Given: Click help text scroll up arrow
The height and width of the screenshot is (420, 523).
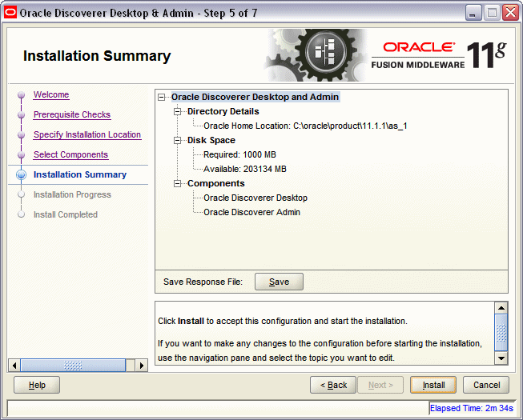Looking at the screenshot, I should click(x=501, y=308).
